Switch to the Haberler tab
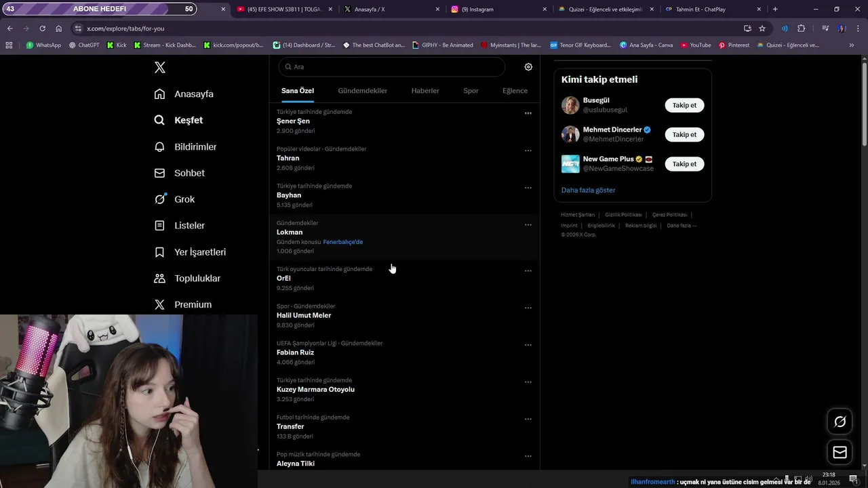Screen dimensions: 868x488 [x=425, y=91]
